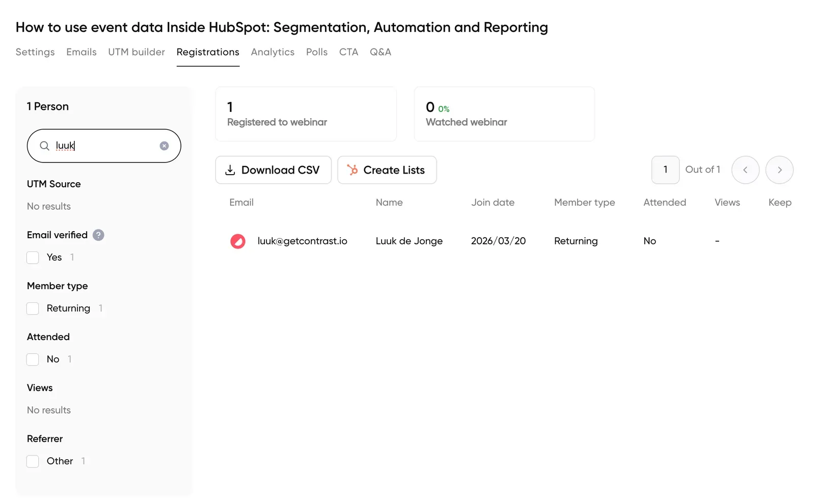Click the Views column header
The height and width of the screenshot is (504, 815).
click(x=727, y=203)
